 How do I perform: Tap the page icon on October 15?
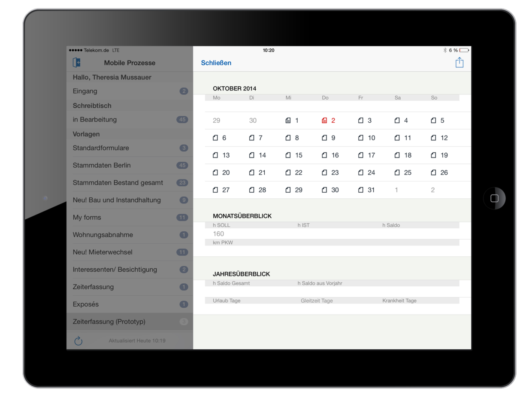287,155
